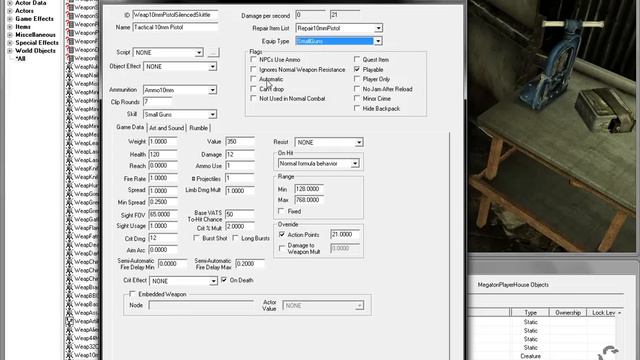Screen dimensions: 640x360
Task: Expand World Objects tree node
Action: pos(10,51)
